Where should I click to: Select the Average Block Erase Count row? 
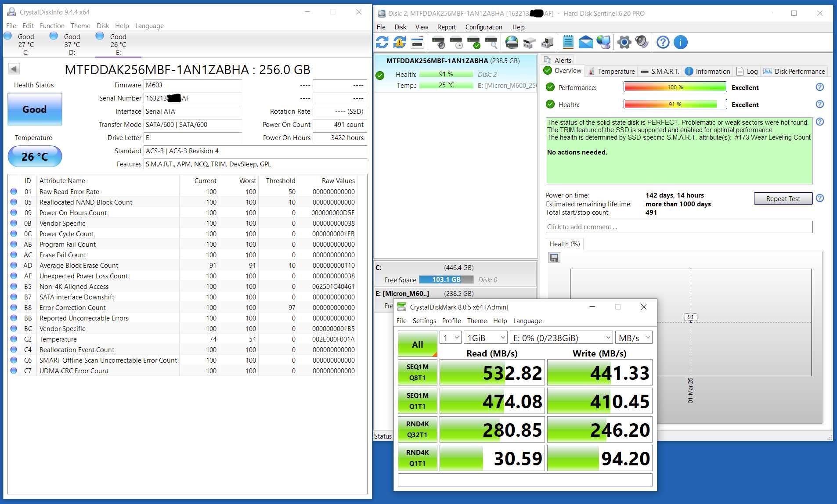click(183, 265)
